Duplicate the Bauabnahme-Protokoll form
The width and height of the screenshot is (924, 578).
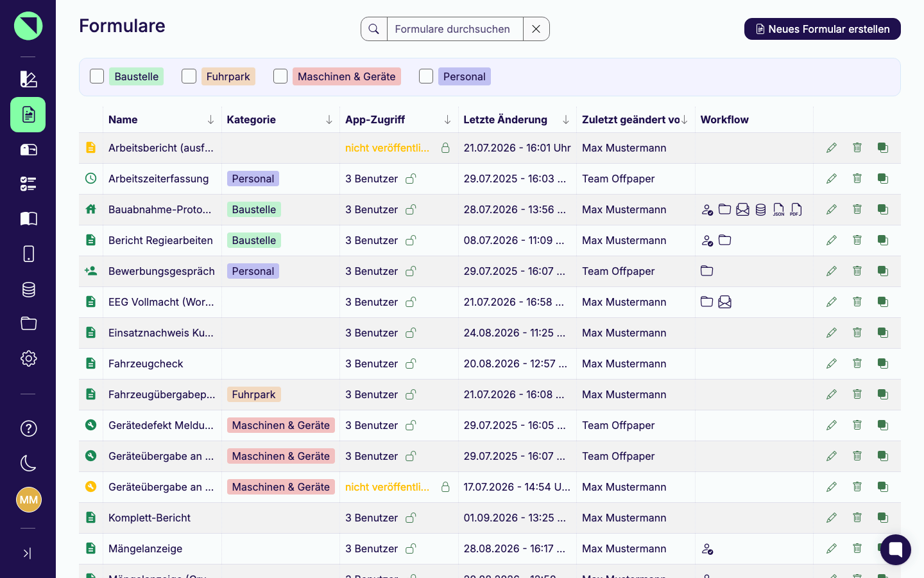pos(883,209)
